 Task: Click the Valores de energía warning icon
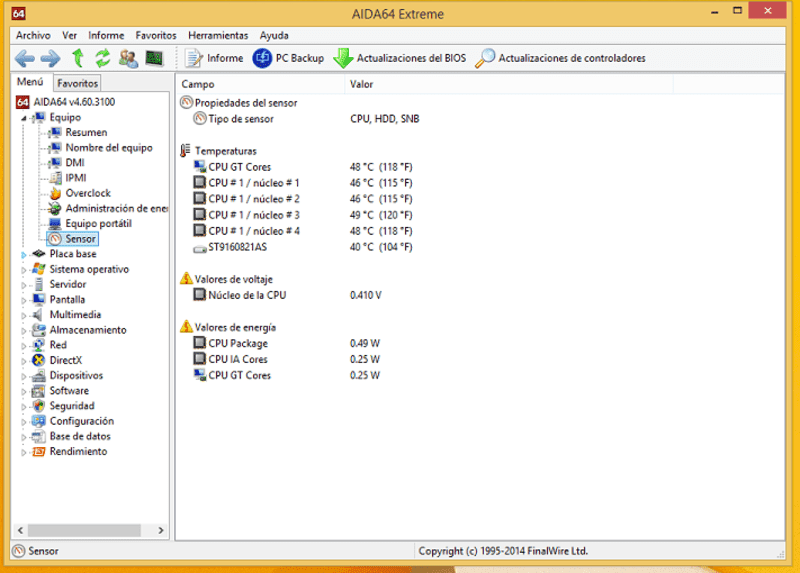186,327
